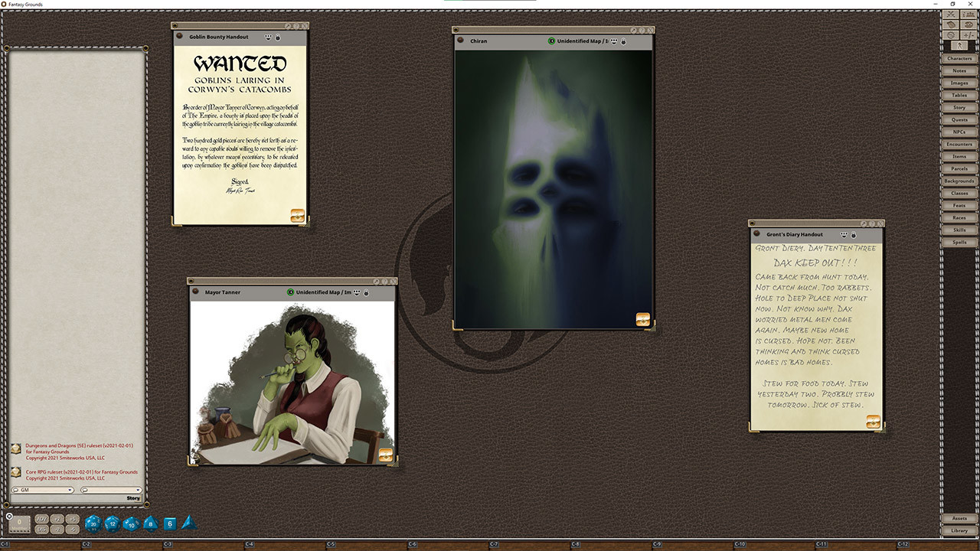Open the Quests sidebar button

point(959,119)
